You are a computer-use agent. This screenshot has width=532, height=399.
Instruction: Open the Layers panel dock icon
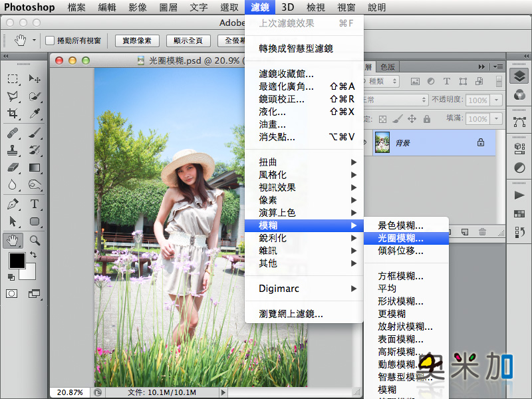(519, 76)
